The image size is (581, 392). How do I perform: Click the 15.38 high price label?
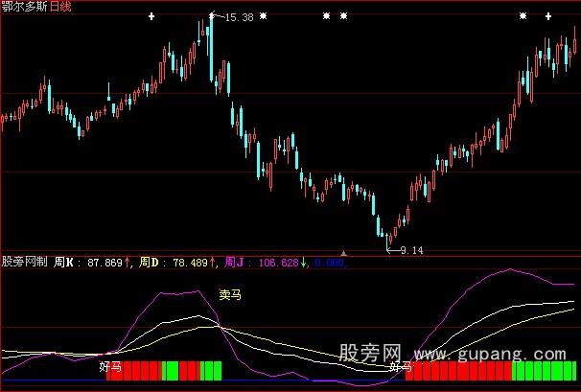pyautogui.click(x=240, y=17)
